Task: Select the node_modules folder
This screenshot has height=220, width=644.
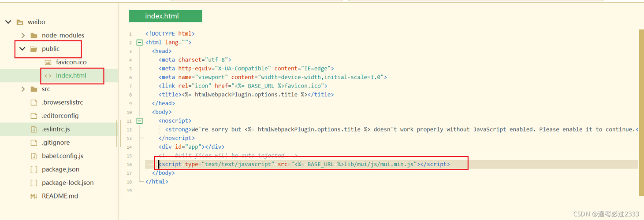Action: tap(63, 35)
